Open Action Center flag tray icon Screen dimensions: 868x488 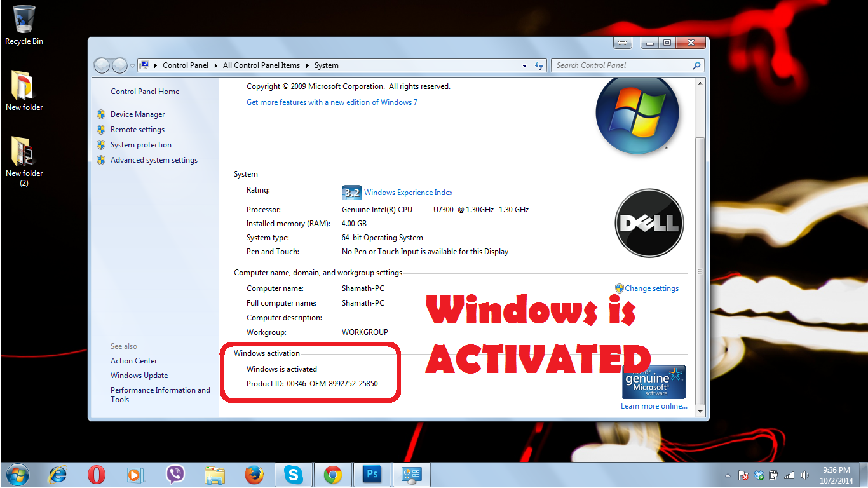(x=743, y=475)
